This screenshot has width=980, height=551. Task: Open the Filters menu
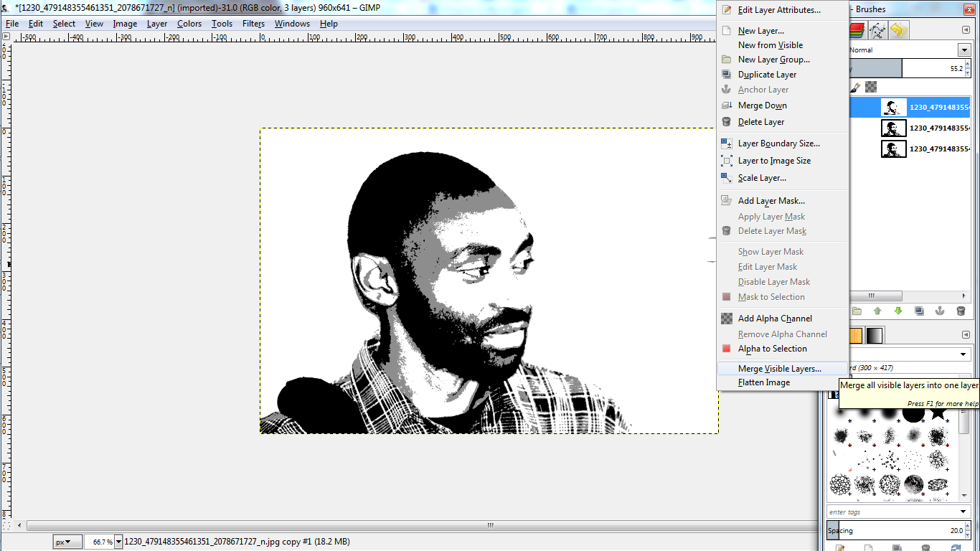coord(253,24)
